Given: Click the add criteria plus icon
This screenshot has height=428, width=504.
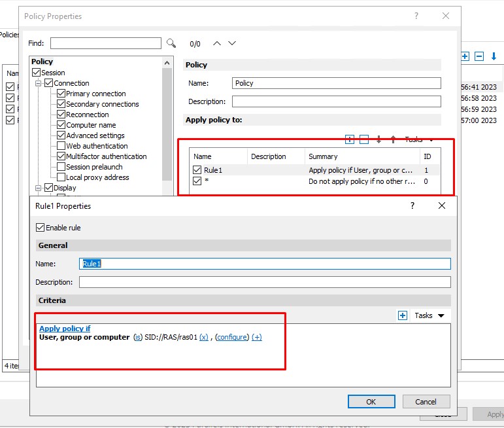Looking at the screenshot, I should click(x=403, y=315).
